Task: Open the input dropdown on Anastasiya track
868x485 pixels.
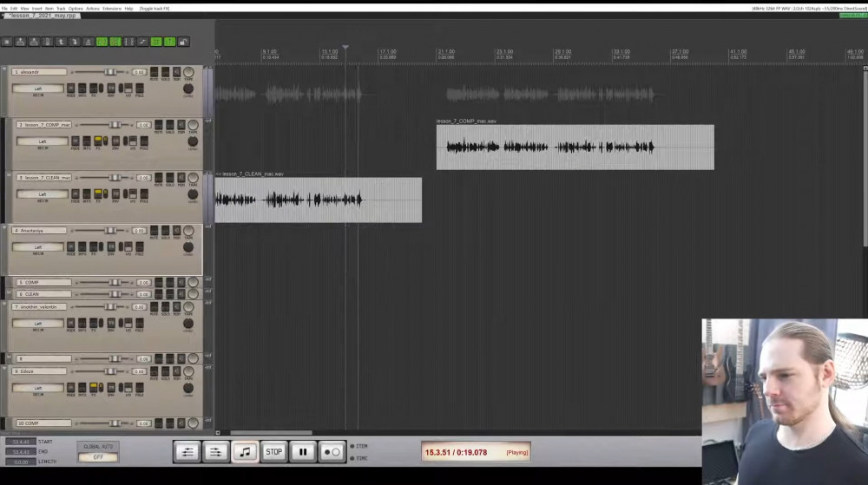Action: pos(39,247)
